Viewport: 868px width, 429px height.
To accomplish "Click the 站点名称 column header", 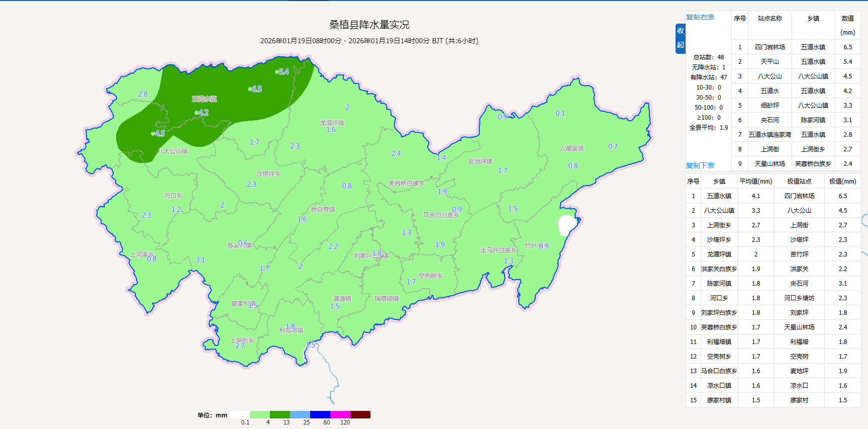I will coord(769,19).
